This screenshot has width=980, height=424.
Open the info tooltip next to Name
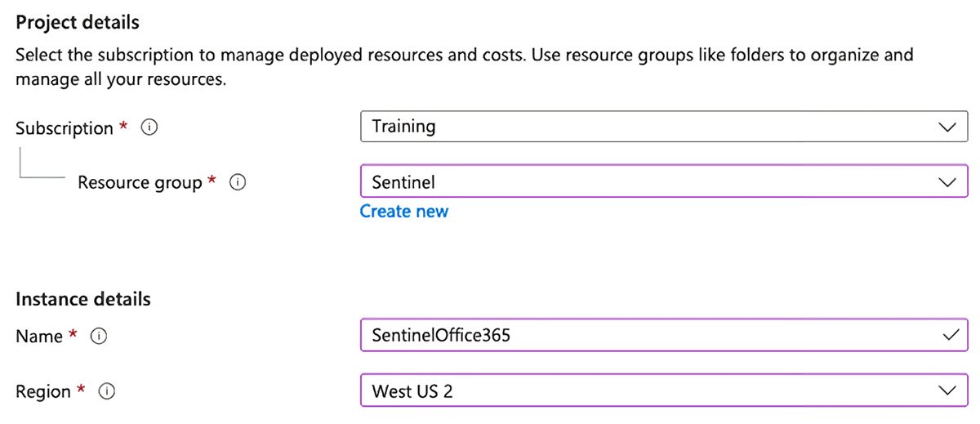[x=100, y=337]
